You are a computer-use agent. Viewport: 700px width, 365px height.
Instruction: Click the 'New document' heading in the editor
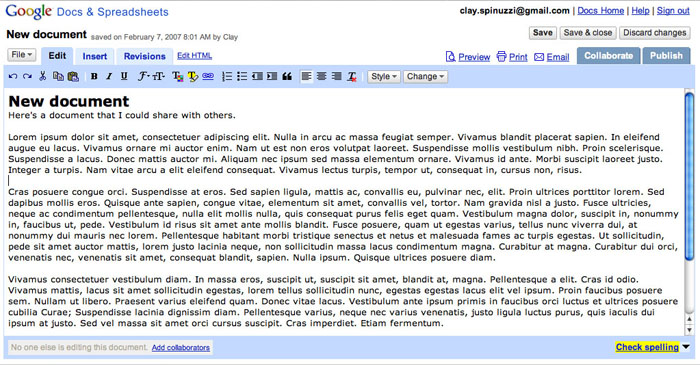69,101
